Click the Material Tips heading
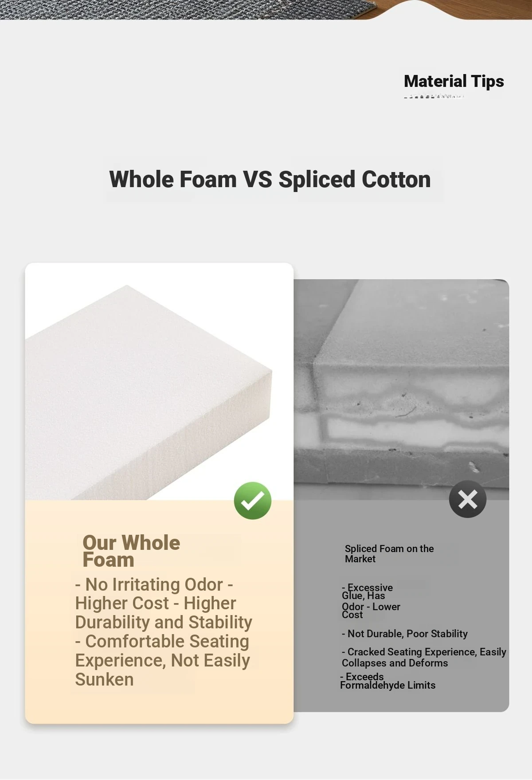This screenshot has width=532, height=780. (x=454, y=81)
